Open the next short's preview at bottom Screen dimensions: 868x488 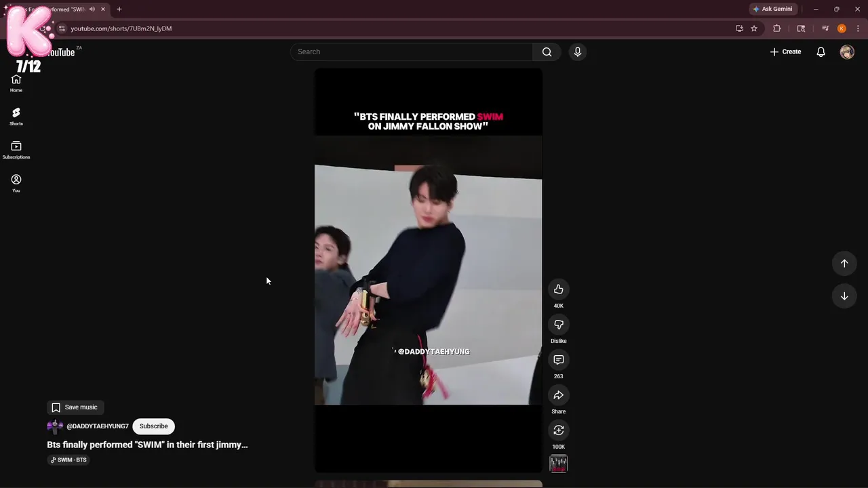pos(428,484)
